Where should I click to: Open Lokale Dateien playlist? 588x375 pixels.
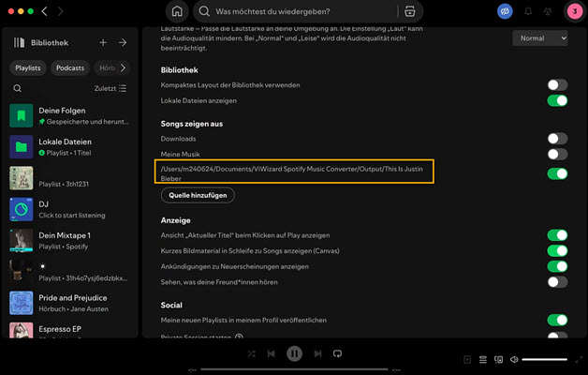[x=69, y=147]
